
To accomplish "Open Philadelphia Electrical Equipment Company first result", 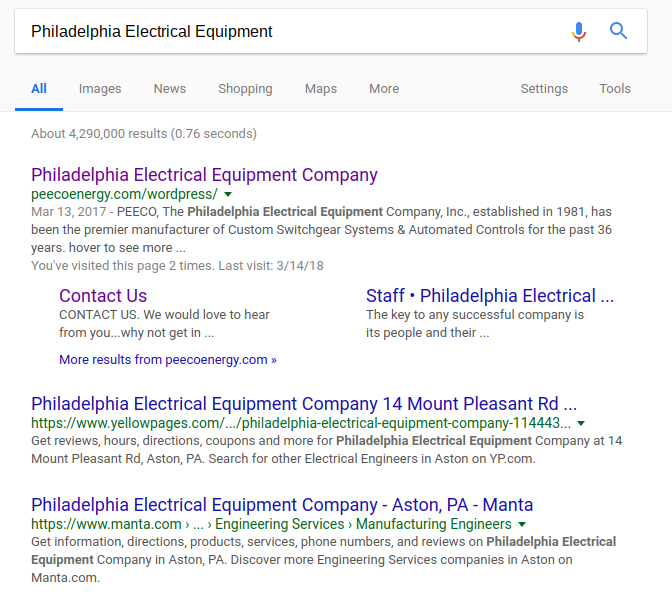I will pos(204,175).
